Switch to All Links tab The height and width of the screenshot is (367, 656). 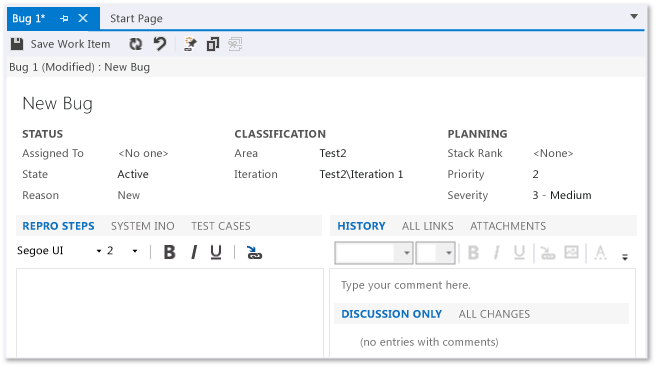coord(427,226)
